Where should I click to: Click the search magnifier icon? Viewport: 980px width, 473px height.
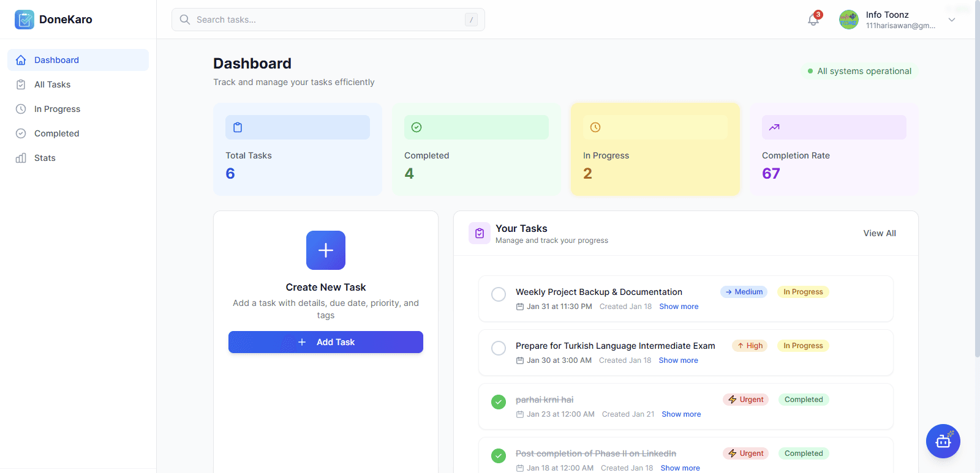185,20
